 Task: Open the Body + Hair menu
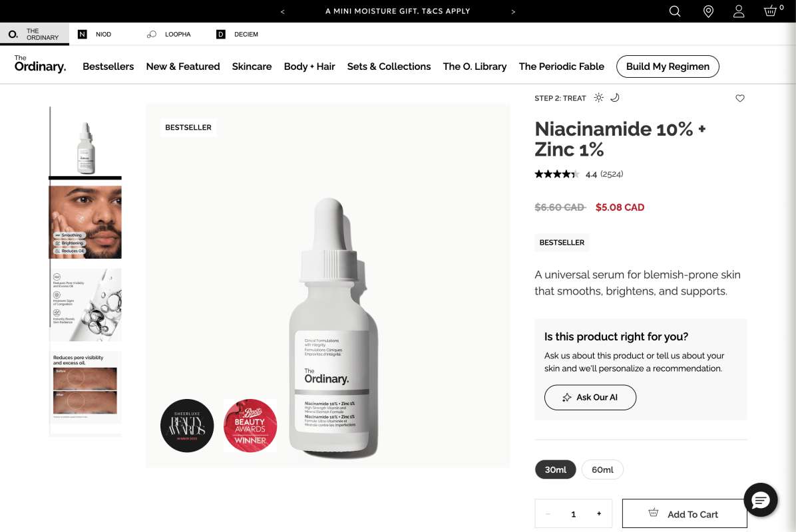[309, 66]
